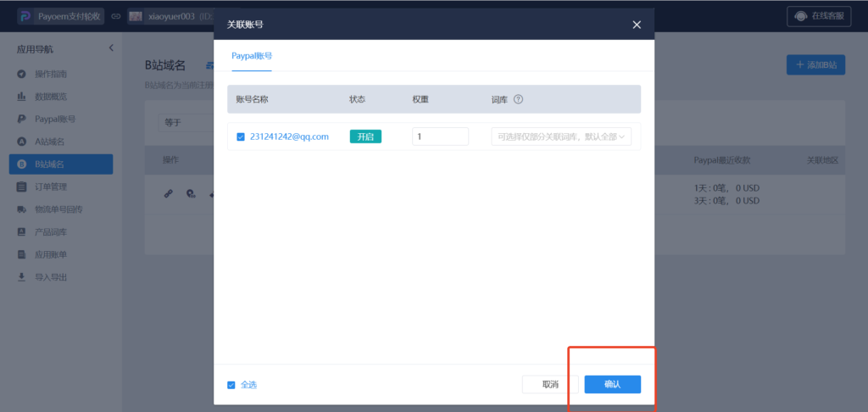Uncheck the 231241242@qq.com account checkbox
The width and height of the screenshot is (868, 412).
241,136
